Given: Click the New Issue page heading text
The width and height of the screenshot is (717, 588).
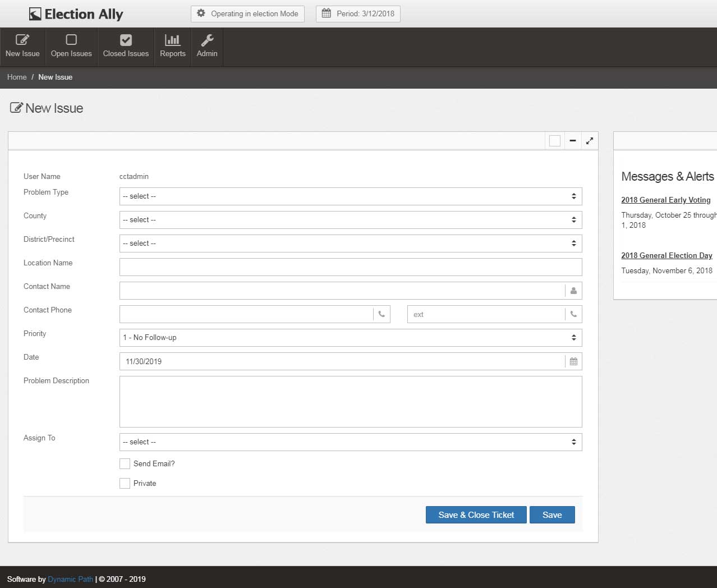Looking at the screenshot, I should coord(54,108).
